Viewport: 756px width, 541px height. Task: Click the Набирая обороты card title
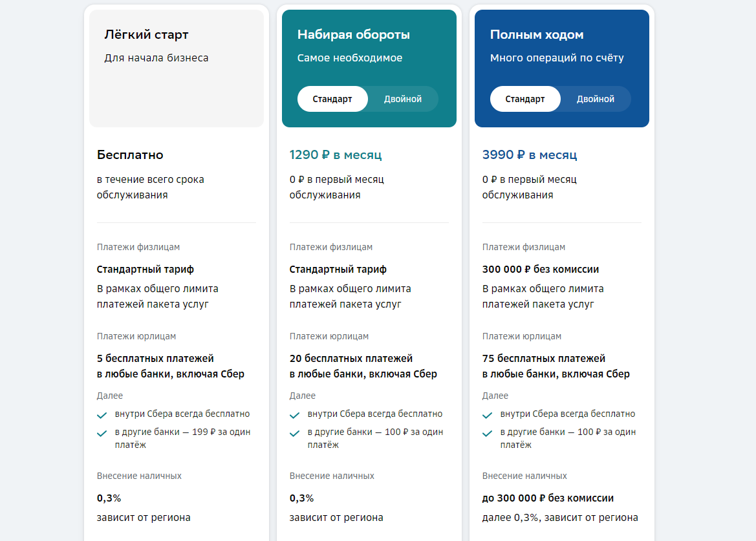click(x=353, y=35)
